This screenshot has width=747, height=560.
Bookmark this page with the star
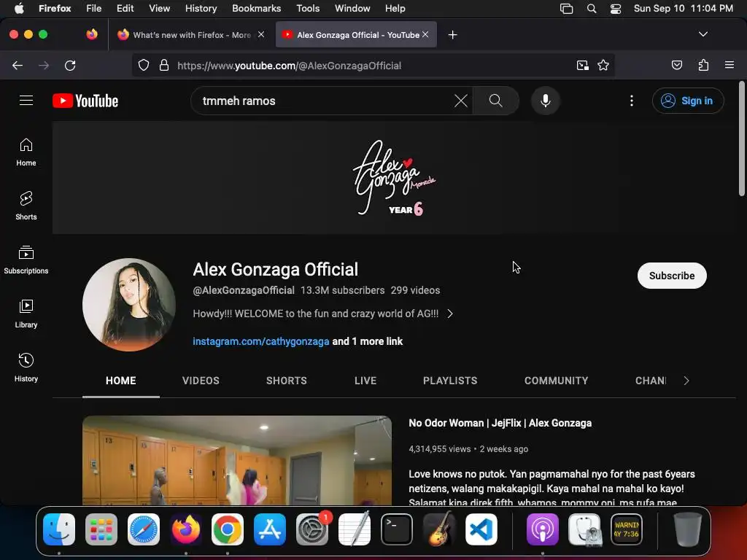(x=603, y=65)
